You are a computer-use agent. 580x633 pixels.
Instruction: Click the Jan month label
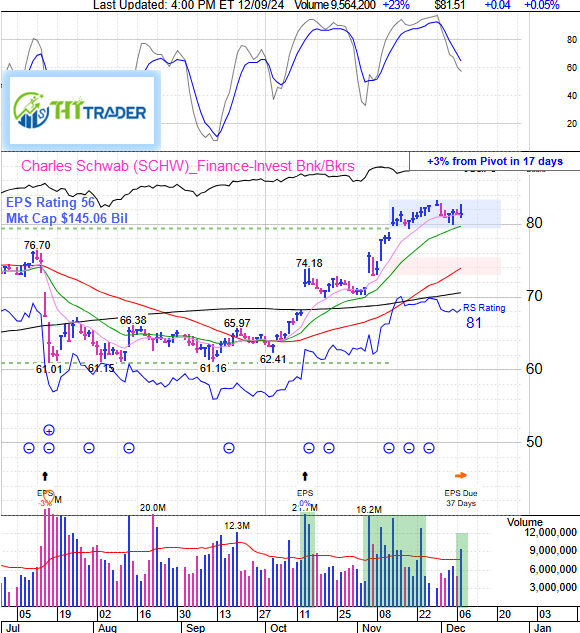[x=542, y=628]
